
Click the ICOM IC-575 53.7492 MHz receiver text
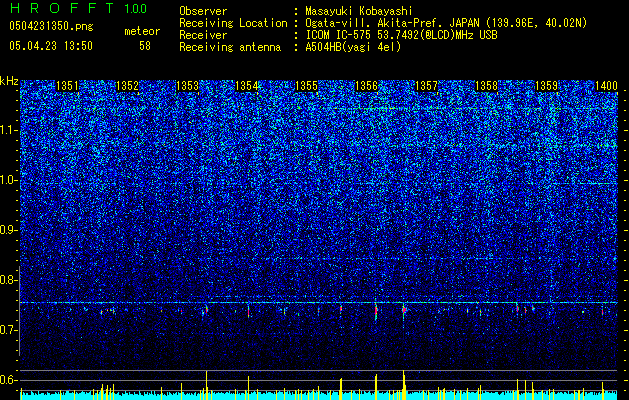click(x=401, y=35)
